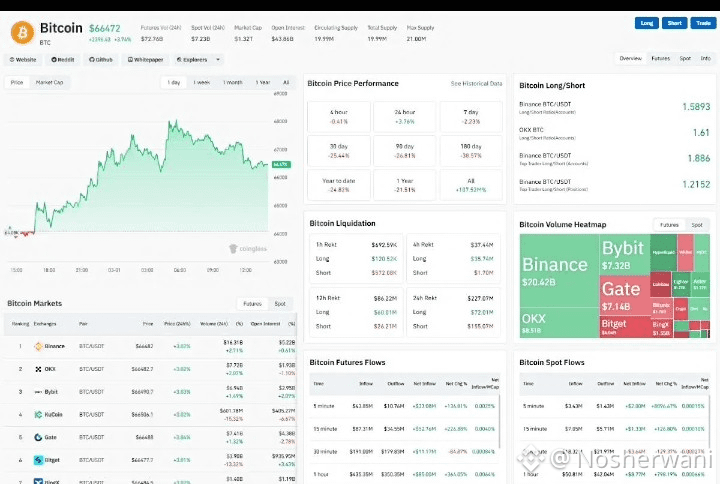Click the Year to date performance card
Screen dimensions: 720x484
pyautogui.click(x=338, y=185)
